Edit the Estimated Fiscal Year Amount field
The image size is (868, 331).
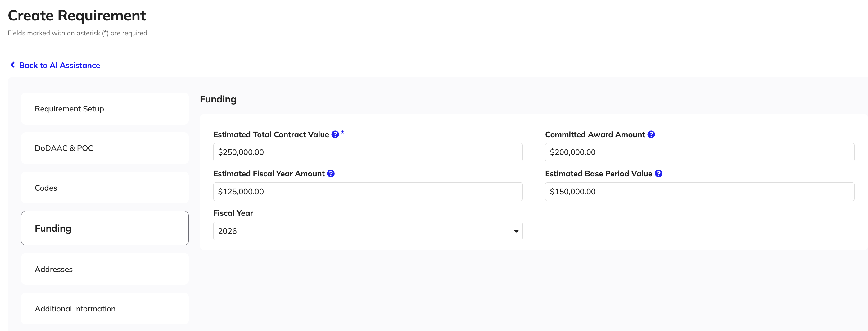(x=368, y=192)
